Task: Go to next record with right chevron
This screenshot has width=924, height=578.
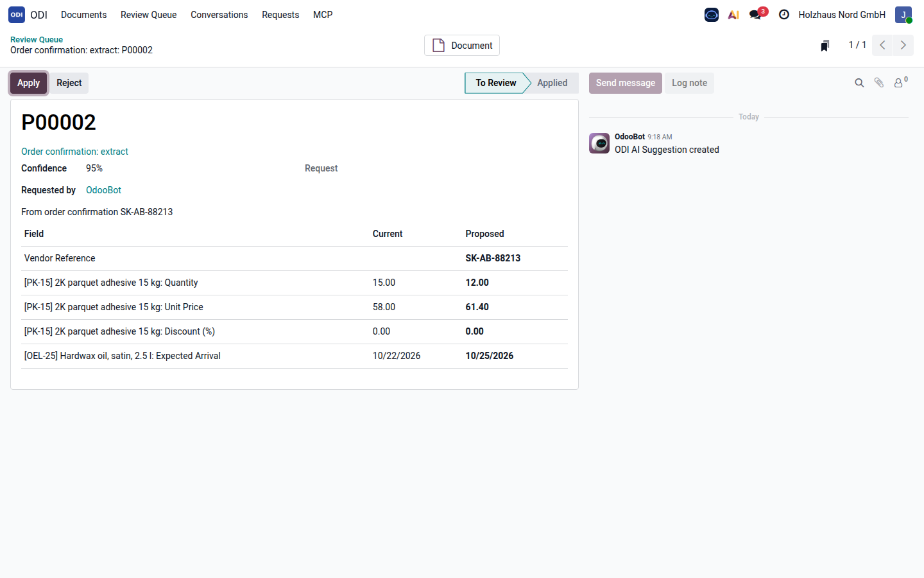Action: (x=903, y=45)
